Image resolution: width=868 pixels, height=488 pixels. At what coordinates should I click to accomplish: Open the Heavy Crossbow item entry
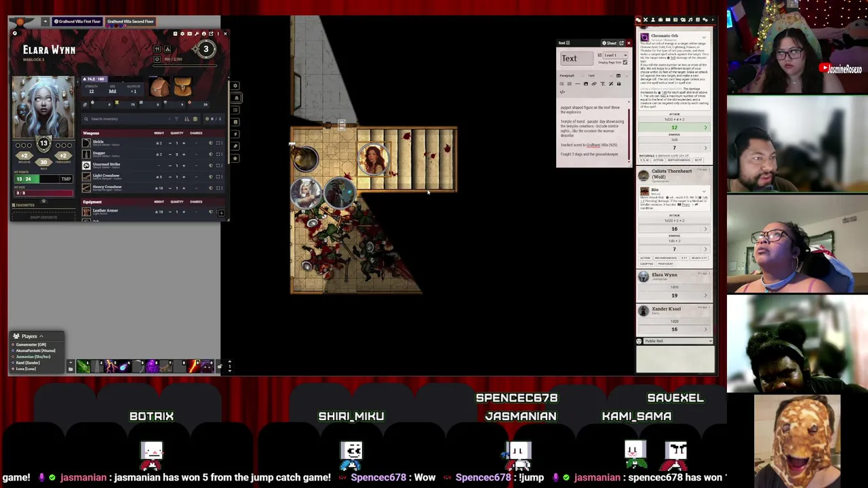click(106, 188)
